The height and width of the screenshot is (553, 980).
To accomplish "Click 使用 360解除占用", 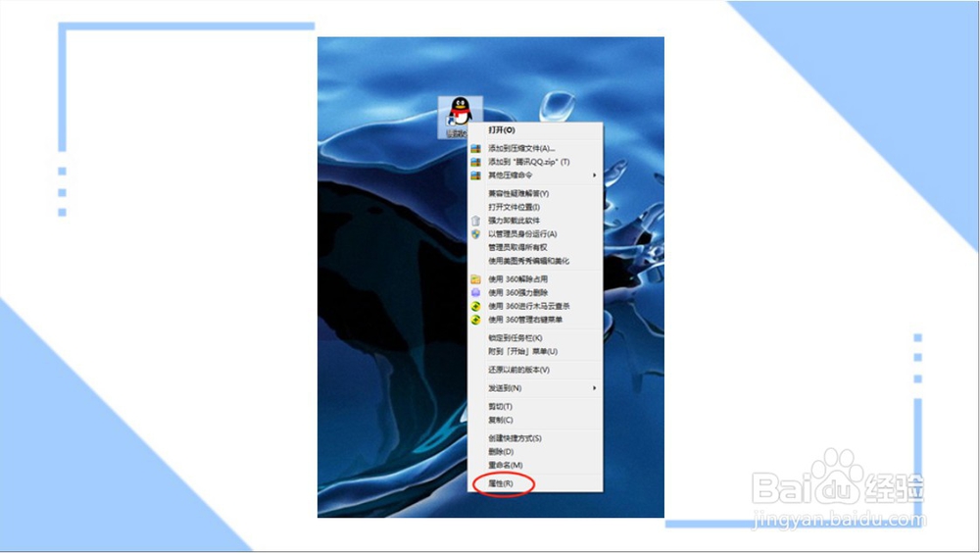I will pos(536,279).
